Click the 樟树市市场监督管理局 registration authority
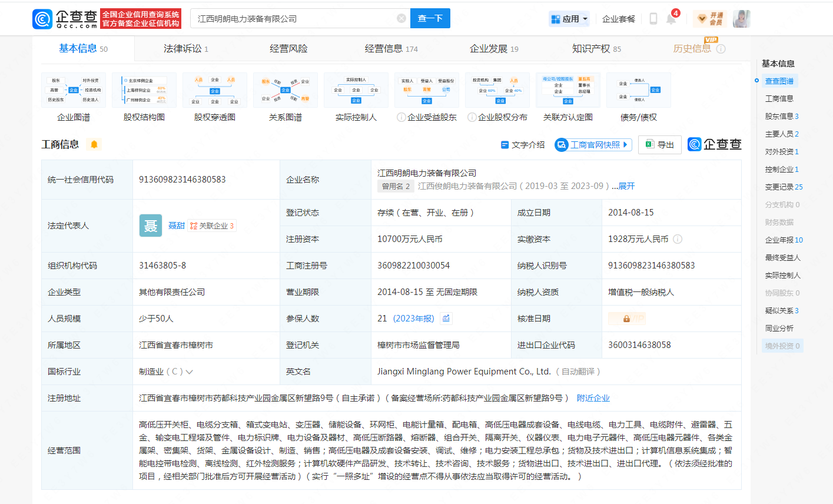 (419, 345)
